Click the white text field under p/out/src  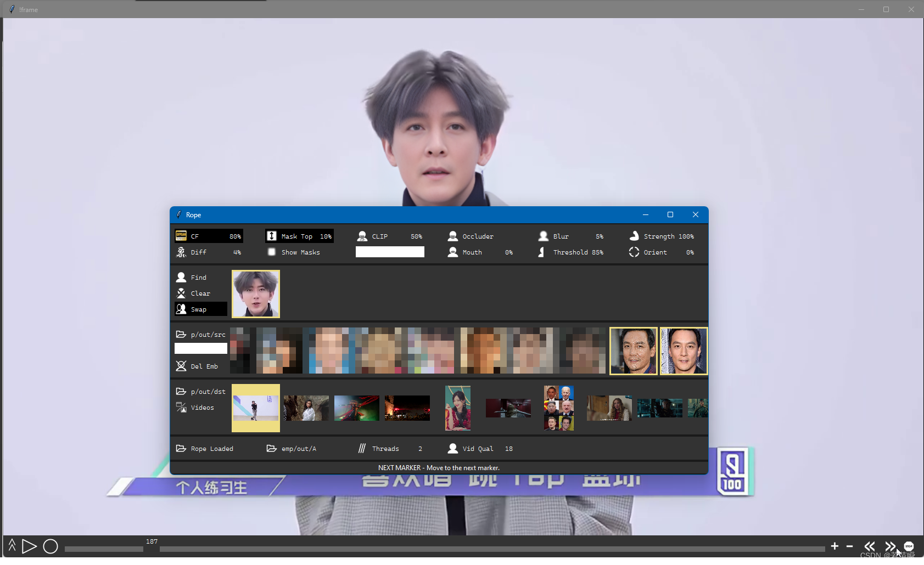pyautogui.click(x=201, y=348)
